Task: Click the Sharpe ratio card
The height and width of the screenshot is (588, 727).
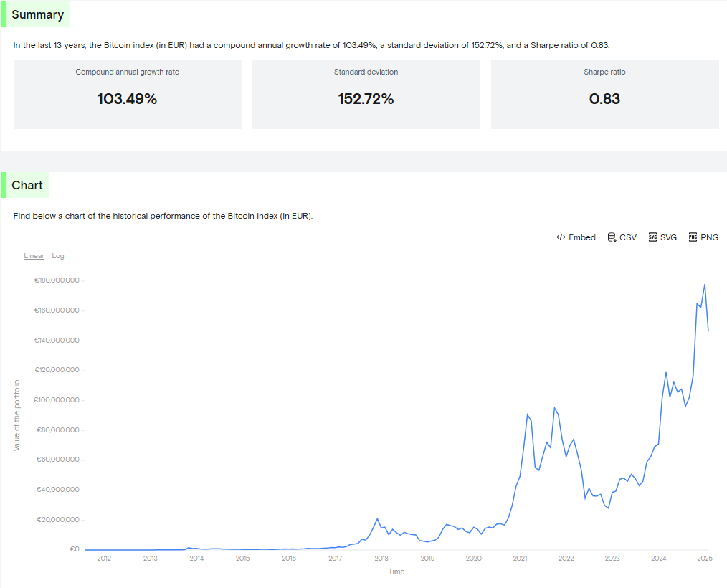Action: click(x=604, y=94)
